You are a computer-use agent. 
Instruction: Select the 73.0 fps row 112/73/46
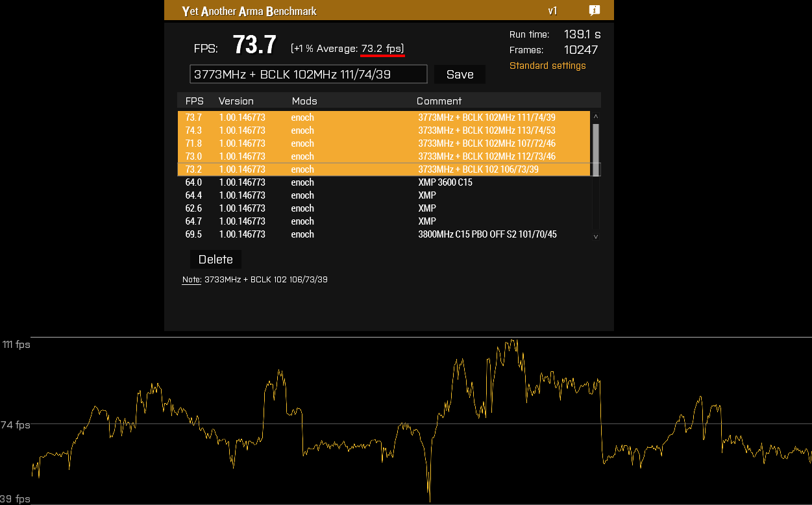384,156
